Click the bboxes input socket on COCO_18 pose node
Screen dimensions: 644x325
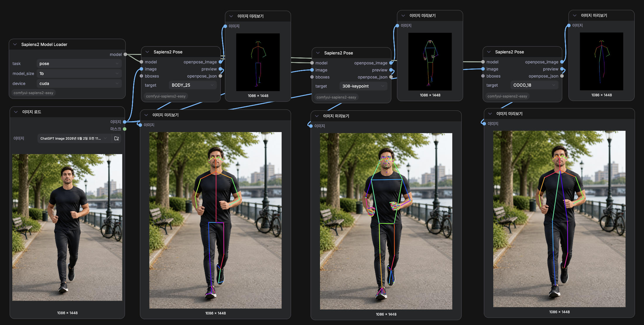(x=483, y=76)
